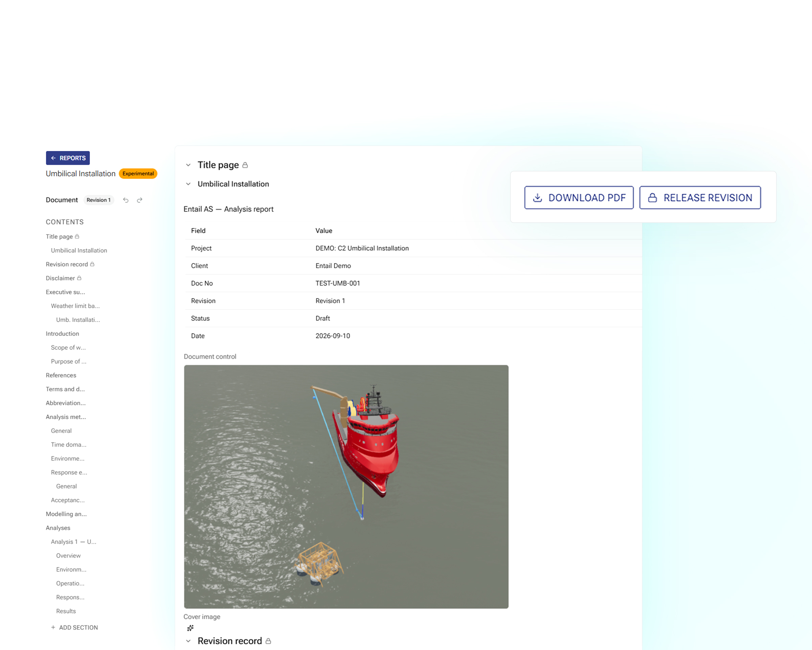Select Scope of w... in contents
This screenshot has width=812, height=650.
click(68, 347)
